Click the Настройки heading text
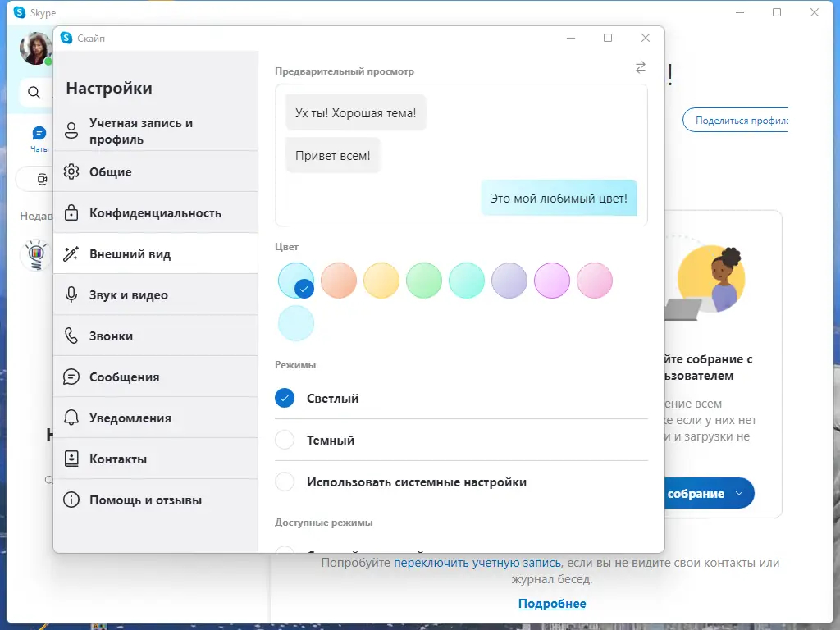The width and height of the screenshot is (840, 630). tap(109, 88)
